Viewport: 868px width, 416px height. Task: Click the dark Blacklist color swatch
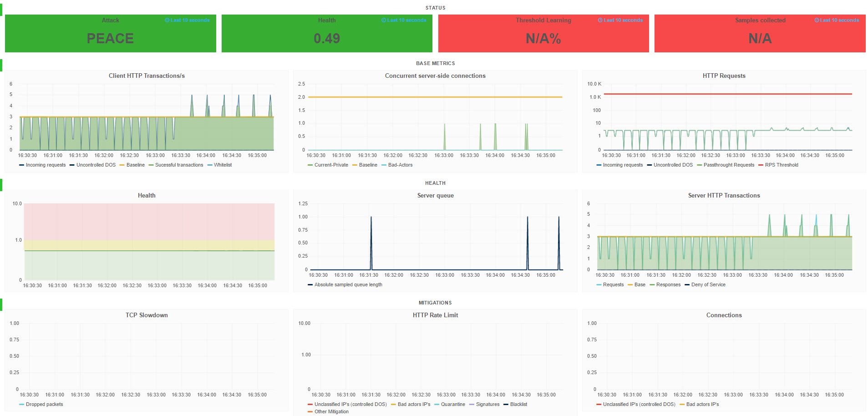(x=506, y=405)
